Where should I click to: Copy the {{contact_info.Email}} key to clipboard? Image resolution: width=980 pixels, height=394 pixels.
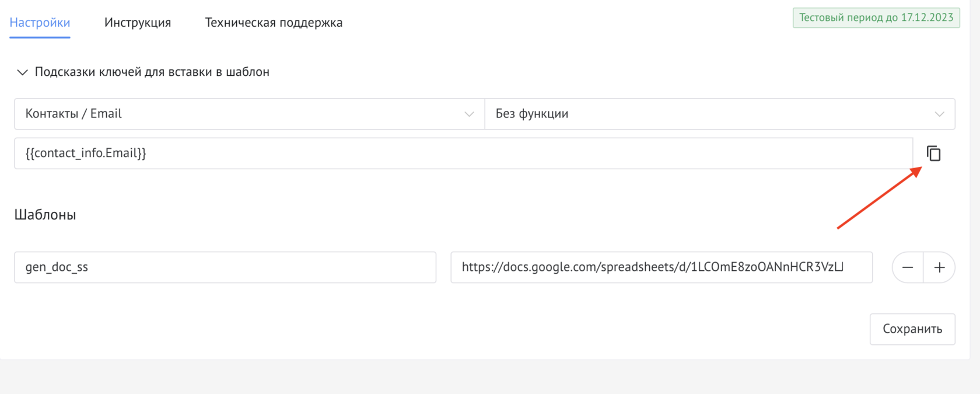click(934, 154)
